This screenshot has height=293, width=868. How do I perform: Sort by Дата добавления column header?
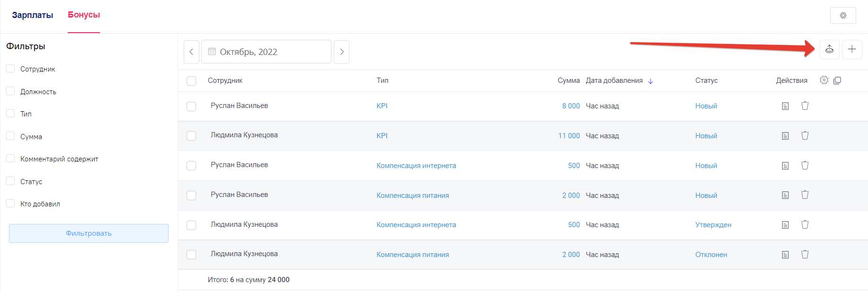point(614,80)
